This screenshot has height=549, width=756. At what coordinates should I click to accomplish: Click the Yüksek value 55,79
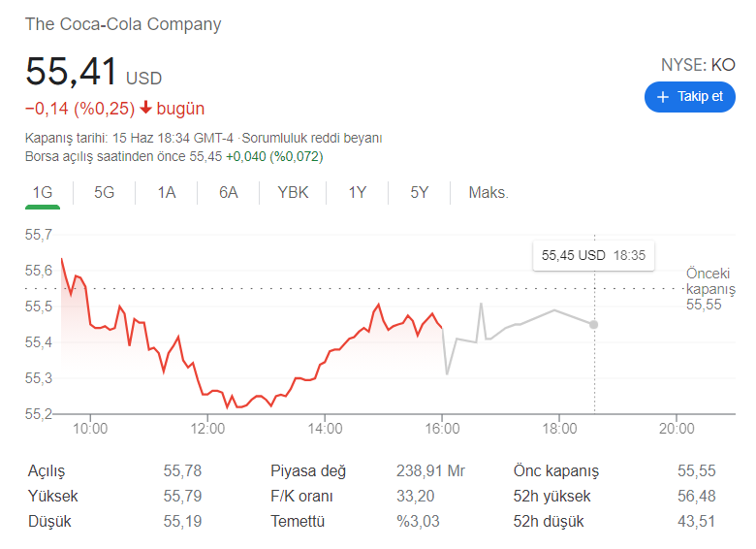[182, 496]
